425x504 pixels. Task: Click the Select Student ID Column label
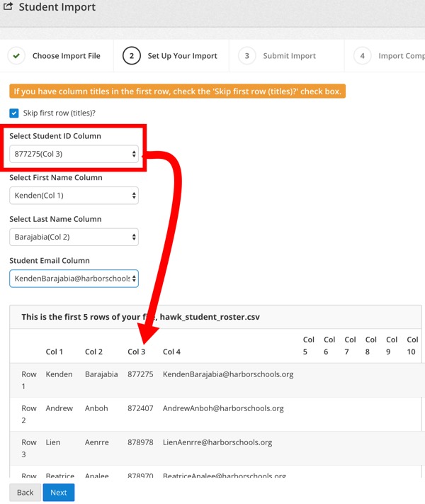(55, 136)
